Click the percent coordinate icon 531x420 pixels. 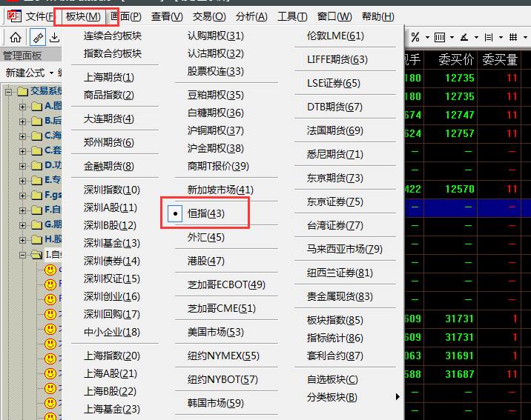(415, 37)
